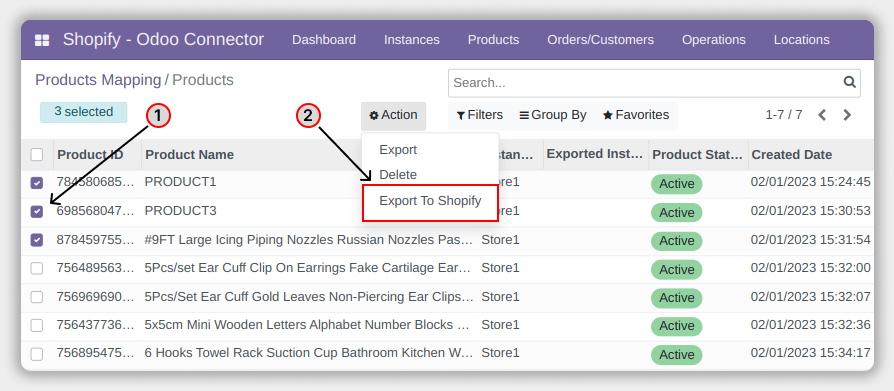Go back to Products Mapping breadcrumb
The height and width of the screenshot is (391, 894).
(98, 80)
